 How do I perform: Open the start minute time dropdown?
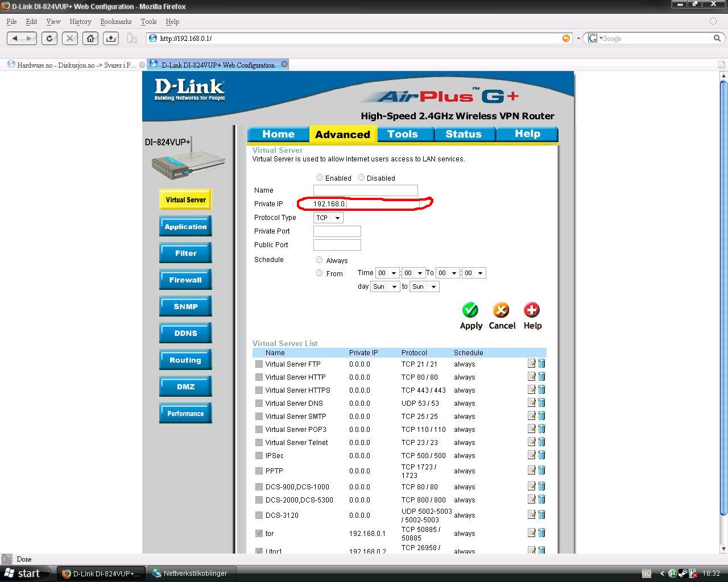[x=413, y=273]
